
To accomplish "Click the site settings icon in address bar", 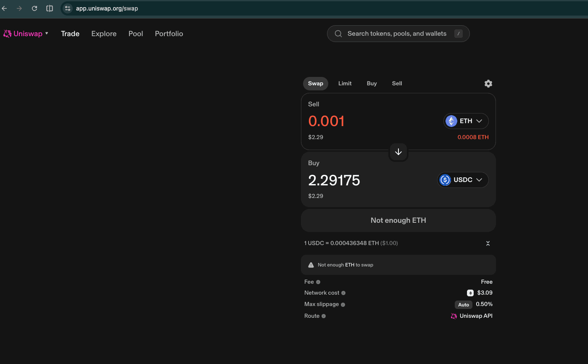I will coord(68,8).
